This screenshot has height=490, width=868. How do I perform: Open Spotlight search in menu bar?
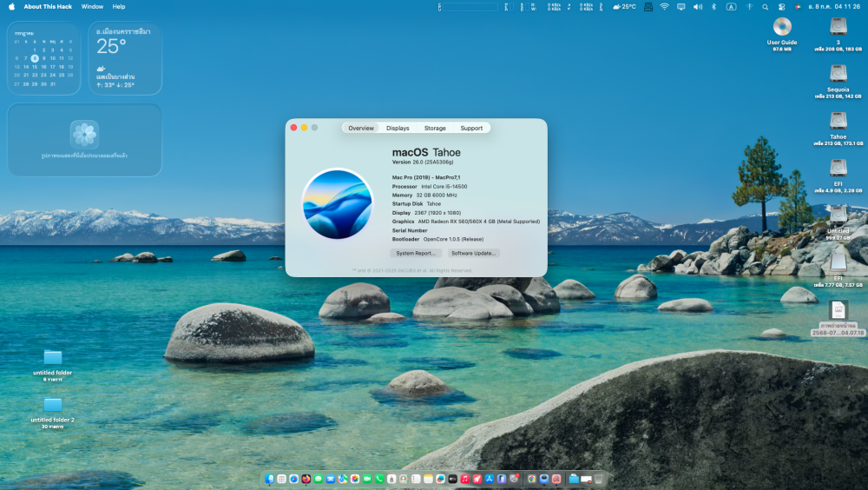[x=765, y=7]
